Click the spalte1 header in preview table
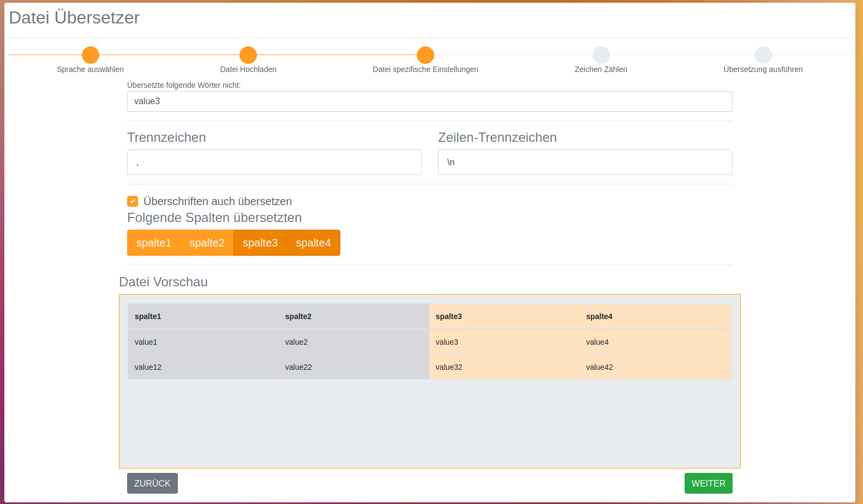 click(x=148, y=316)
